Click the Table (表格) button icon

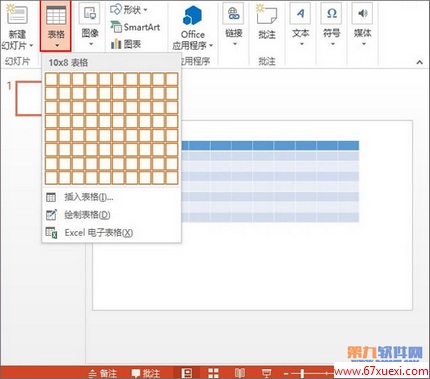click(x=56, y=15)
